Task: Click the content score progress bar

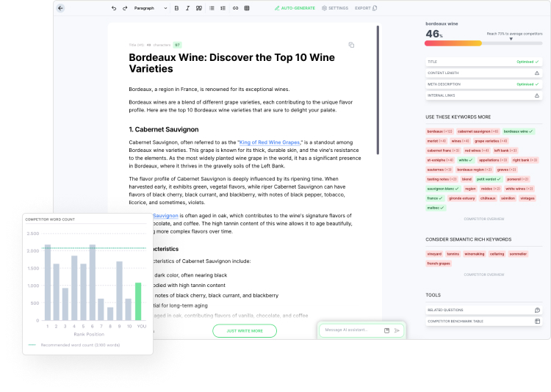Action: (483, 43)
